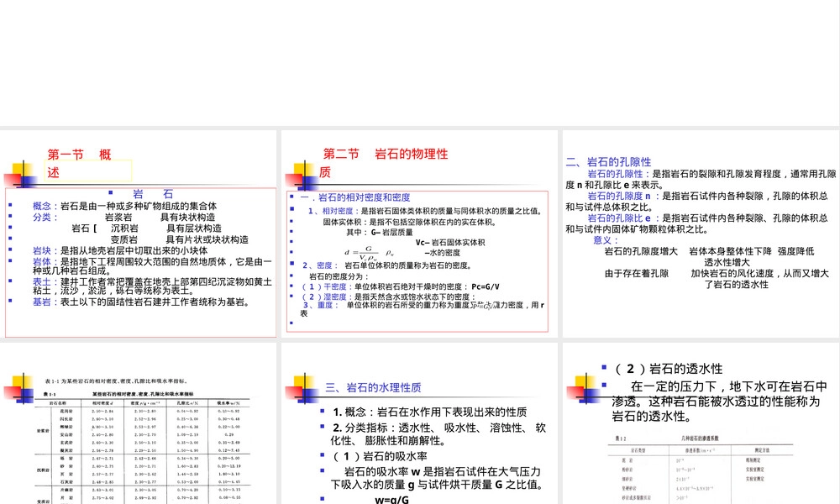Viewport: 840px width, 504px height.
Task: Click the bullet '（1）岩石的吸水率'
Action: point(380,456)
